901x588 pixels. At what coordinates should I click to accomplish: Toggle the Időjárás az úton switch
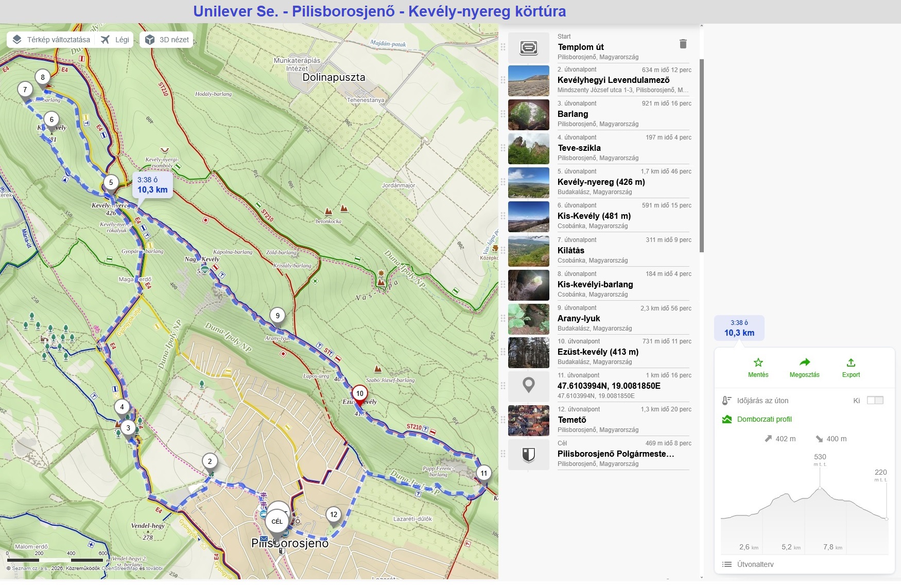pos(875,401)
